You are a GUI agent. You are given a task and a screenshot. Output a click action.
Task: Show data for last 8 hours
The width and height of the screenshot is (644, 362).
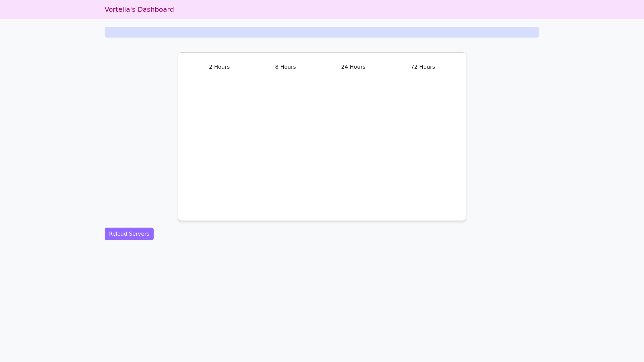click(x=285, y=67)
